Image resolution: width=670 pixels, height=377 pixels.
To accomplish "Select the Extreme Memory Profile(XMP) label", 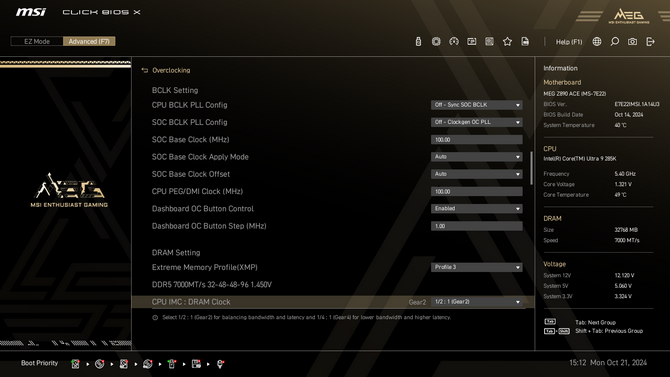I will [205, 267].
